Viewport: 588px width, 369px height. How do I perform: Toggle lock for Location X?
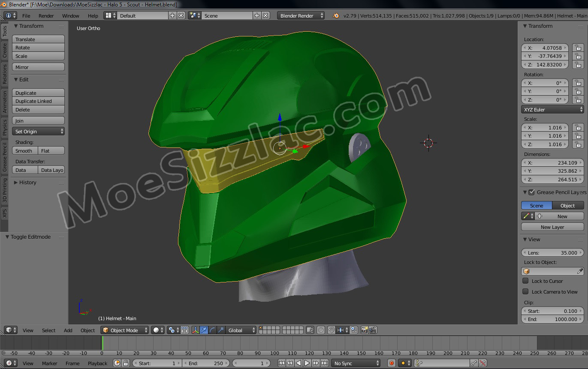coord(578,48)
